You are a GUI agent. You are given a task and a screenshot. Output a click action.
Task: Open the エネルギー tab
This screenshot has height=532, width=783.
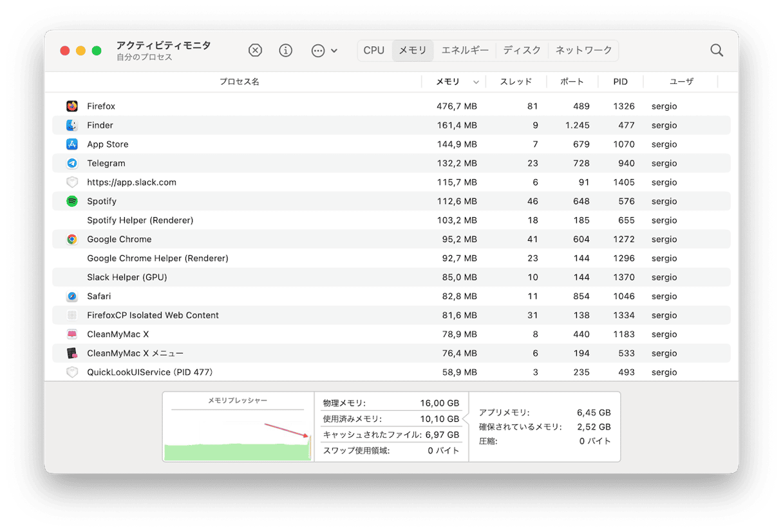pyautogui.click(x=465, y=50)
